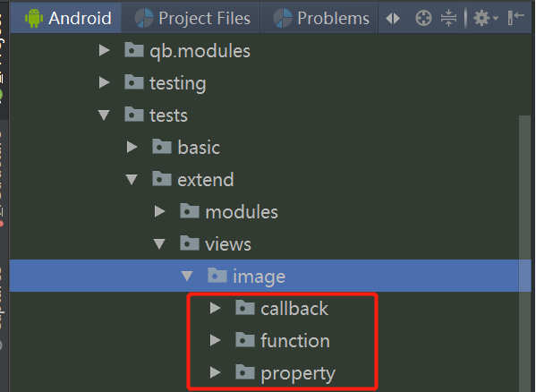The width and height of the screenshot is (536, 392).
Task: Hide the project panel with arrow icon
Action: coord(515,17)
